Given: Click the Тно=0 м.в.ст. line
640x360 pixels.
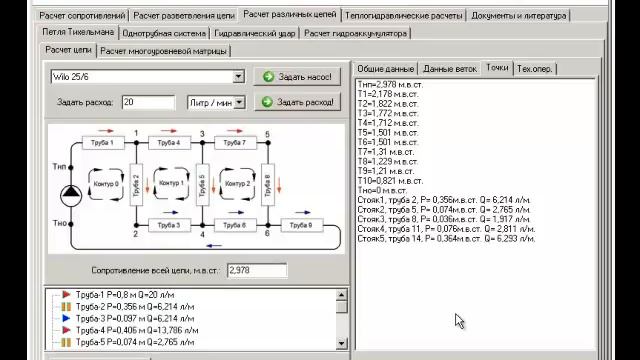Looking at the screenshot, I should (382, 190).
